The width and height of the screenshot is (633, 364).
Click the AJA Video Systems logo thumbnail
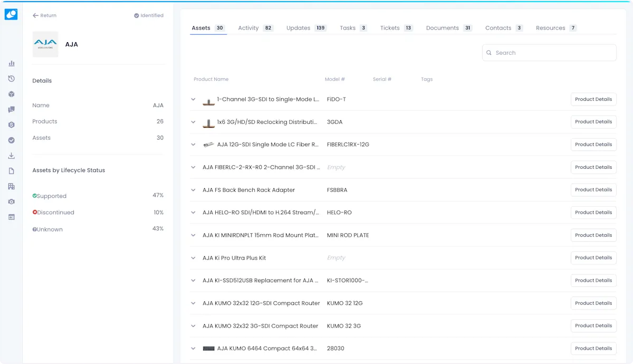click(45, 44)
